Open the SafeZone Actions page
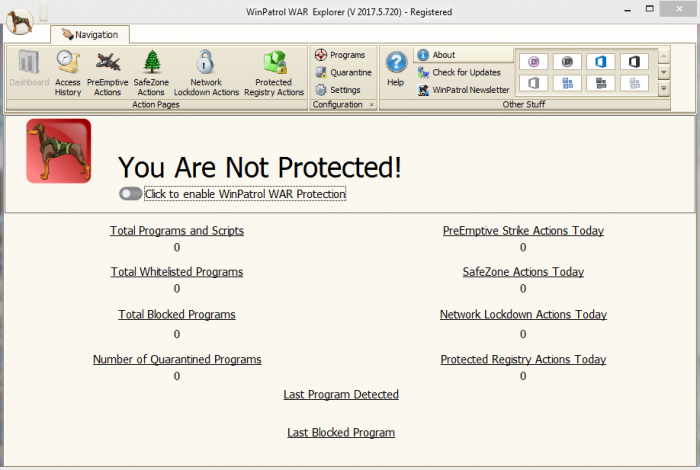 click(151, 73)
